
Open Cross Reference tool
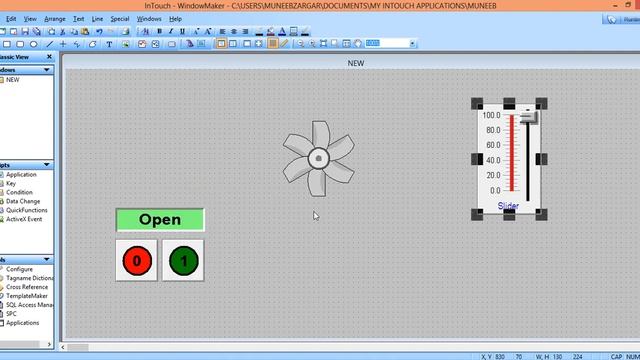pos(27,287)
